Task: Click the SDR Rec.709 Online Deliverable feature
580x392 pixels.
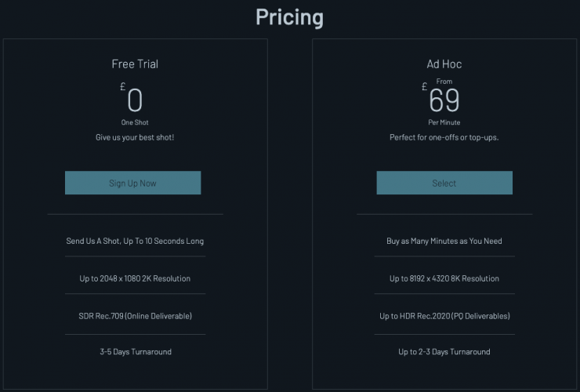Action: coord(135,315)
